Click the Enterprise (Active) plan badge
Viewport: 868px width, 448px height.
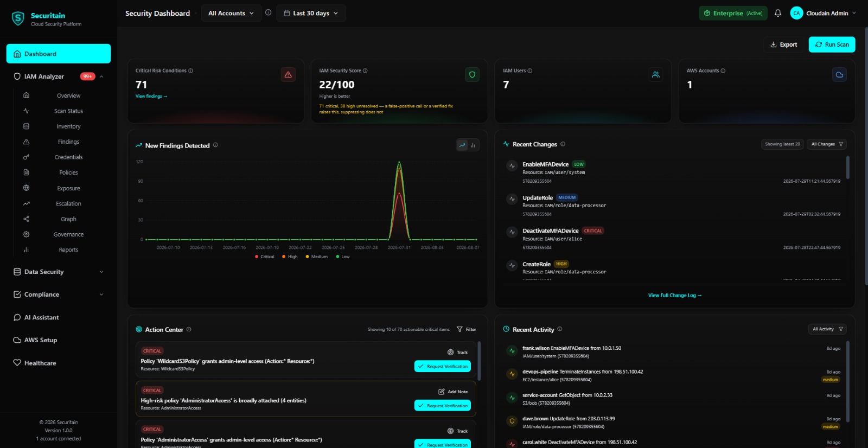coord(733,13)
